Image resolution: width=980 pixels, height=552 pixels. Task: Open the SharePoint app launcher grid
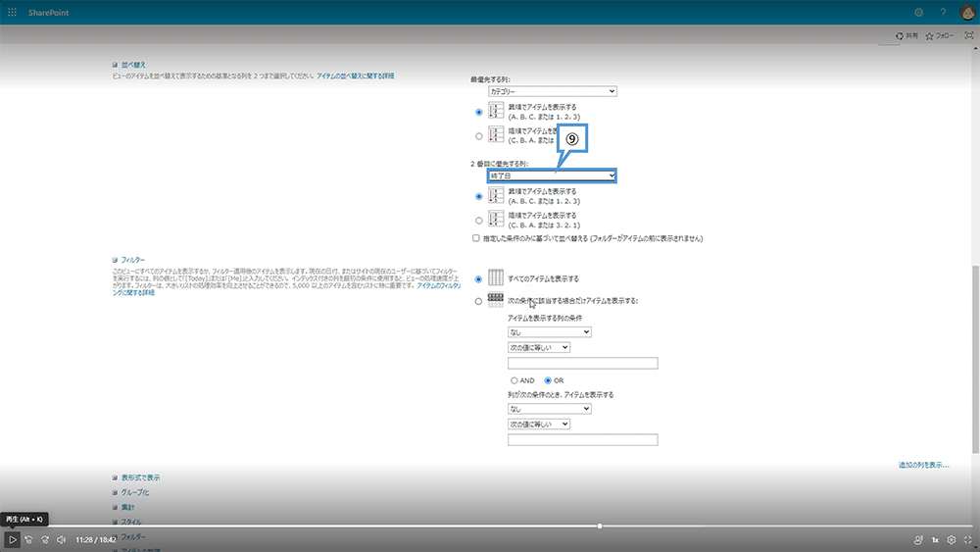coord(13,12)
